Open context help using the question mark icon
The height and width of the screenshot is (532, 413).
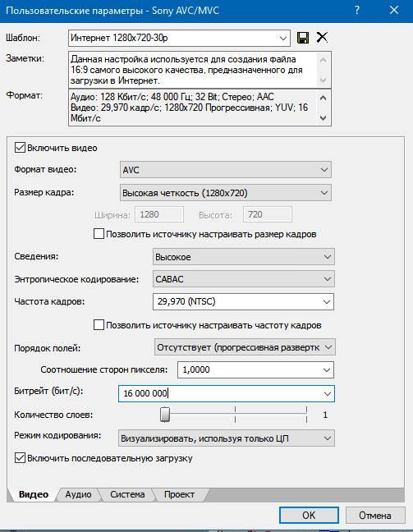(357, 10)
